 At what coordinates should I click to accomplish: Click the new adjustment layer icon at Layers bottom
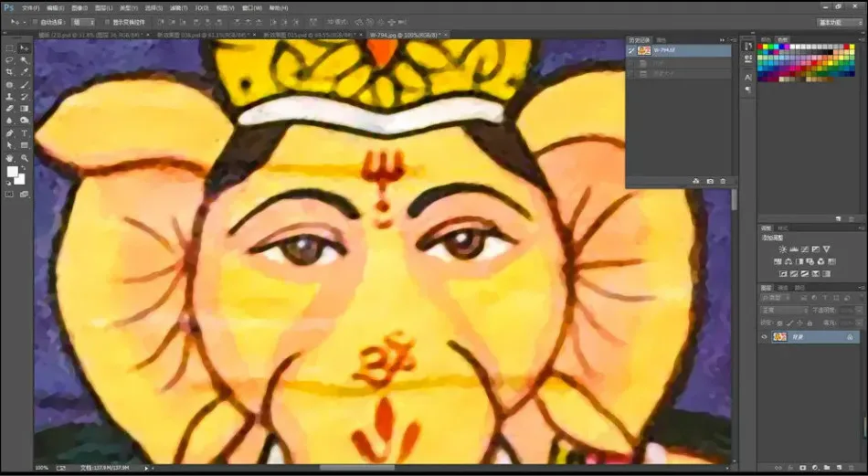[815, 469]
